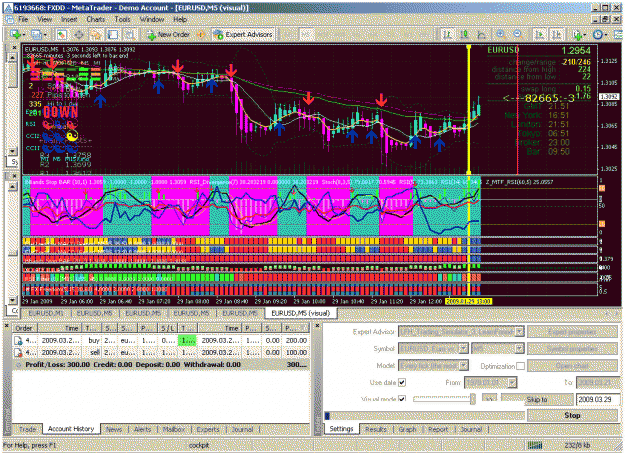The width and height of the screenshot is (625, 453).
Task: Open the From date picker dropdown
Action: tap(512, 383)
